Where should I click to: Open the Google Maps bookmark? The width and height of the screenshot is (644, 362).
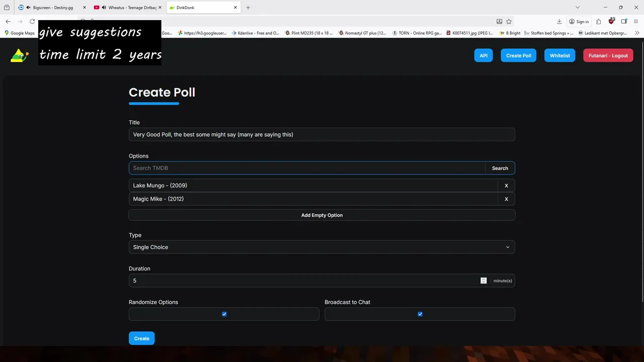(20, 33)
